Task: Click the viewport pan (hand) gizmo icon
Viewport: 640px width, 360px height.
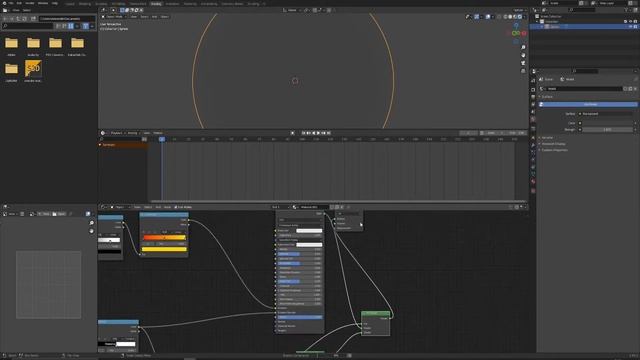Action: click(x=523, y=55)
